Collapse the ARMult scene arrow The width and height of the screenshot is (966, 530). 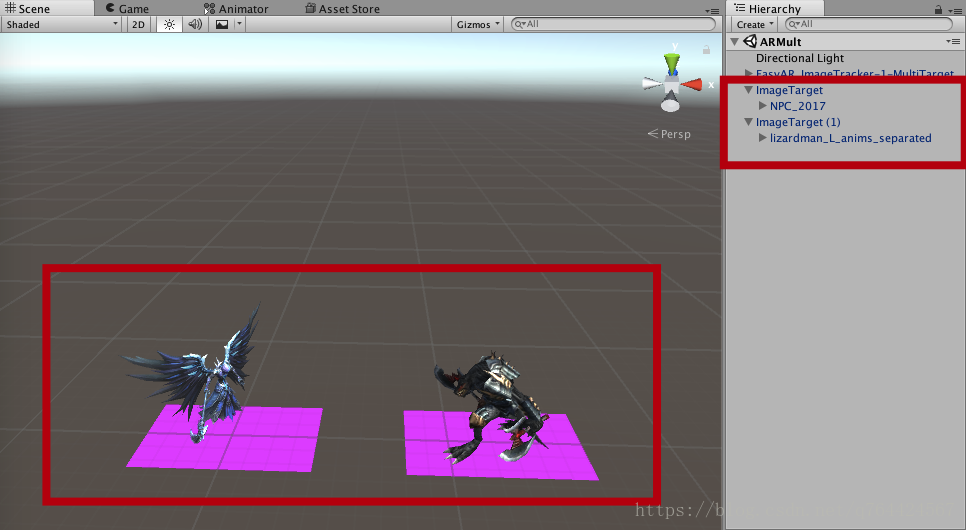pos(734,42)
